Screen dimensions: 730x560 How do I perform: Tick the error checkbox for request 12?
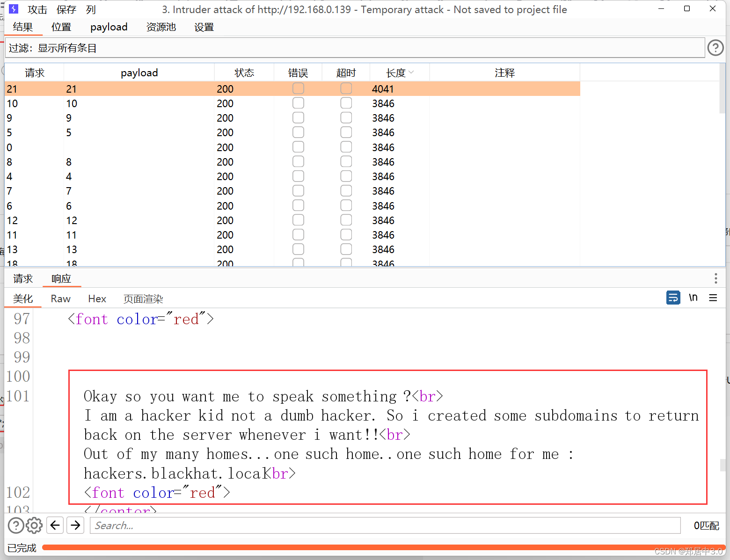click(298, 220)
